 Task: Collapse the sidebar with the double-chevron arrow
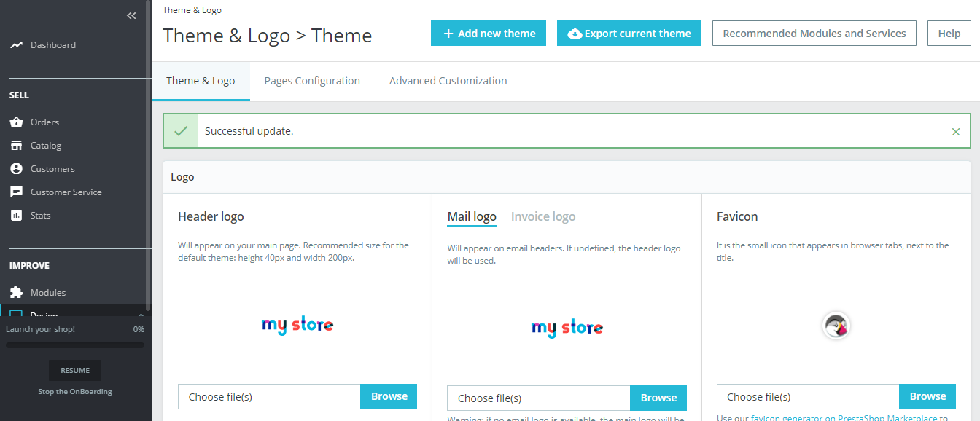(131, 15)
